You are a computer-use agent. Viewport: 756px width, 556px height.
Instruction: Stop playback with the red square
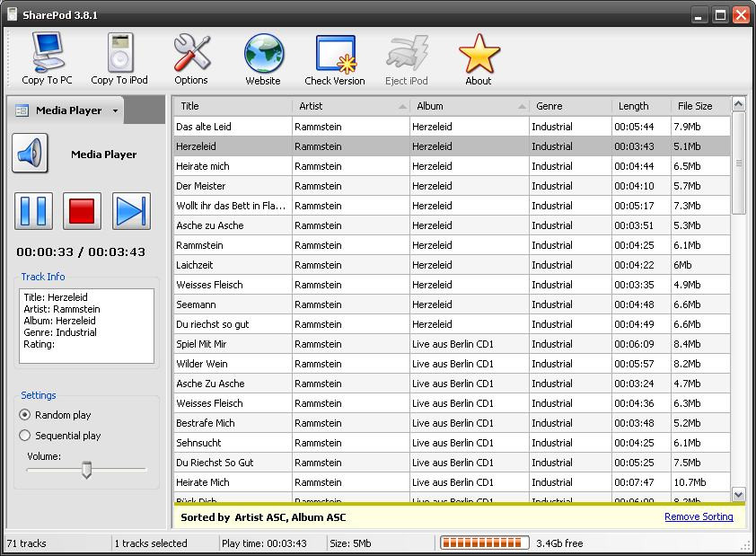point(82,211)
